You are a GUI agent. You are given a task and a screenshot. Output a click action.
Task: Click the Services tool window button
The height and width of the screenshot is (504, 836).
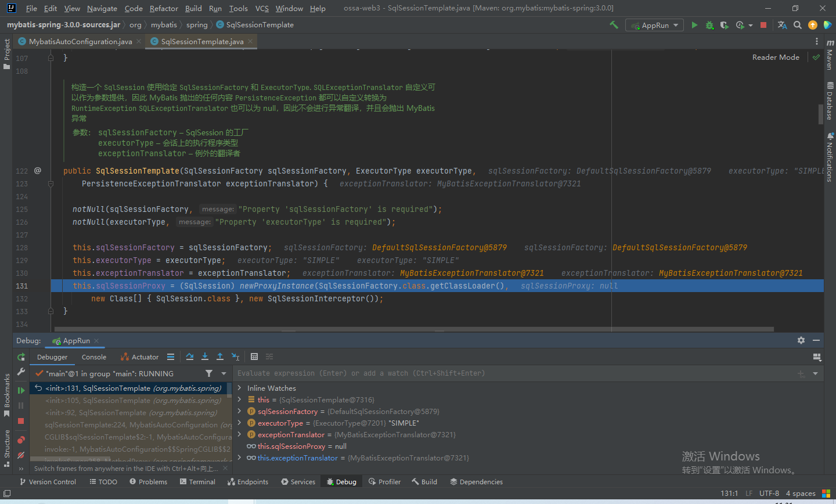[x=298, y=482]
